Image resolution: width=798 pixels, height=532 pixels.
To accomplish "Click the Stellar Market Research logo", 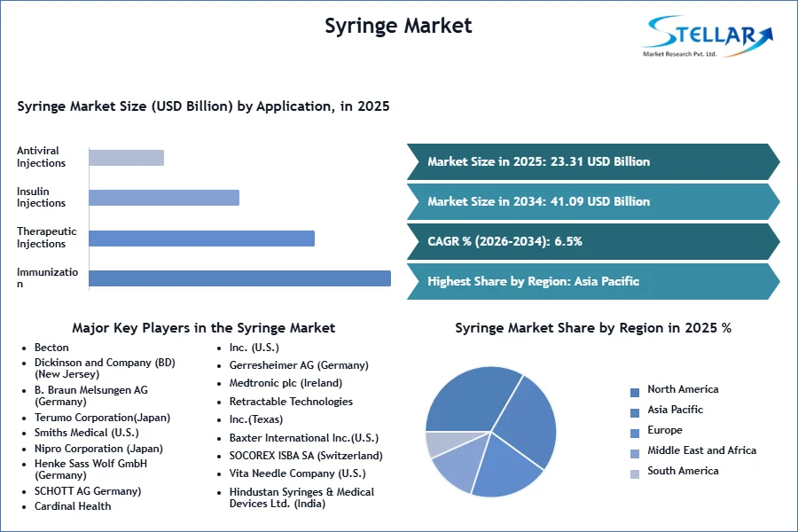I will pyautogui.click(x=708, y=36).
